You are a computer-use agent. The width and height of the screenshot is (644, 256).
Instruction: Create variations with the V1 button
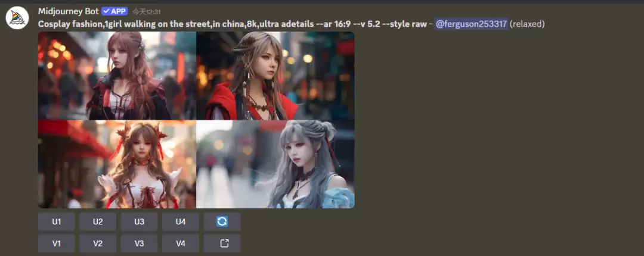[x=57, y=243]
